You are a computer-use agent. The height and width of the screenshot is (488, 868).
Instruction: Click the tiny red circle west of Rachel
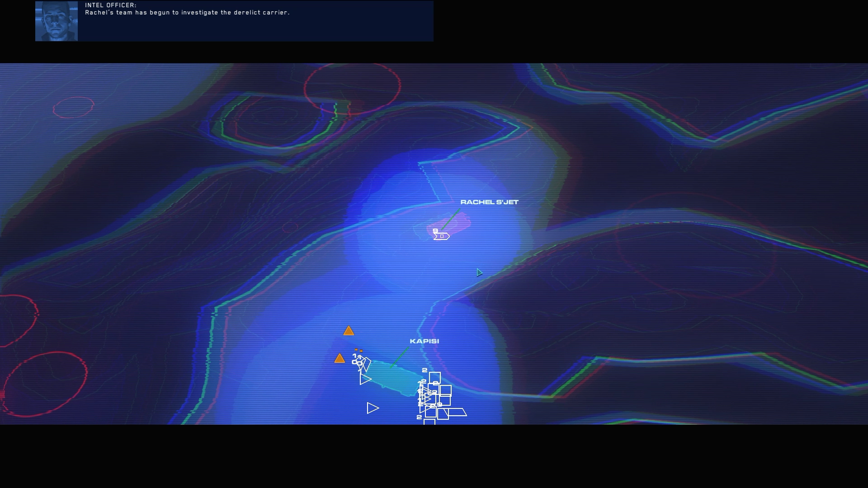(x=290, y=227)
